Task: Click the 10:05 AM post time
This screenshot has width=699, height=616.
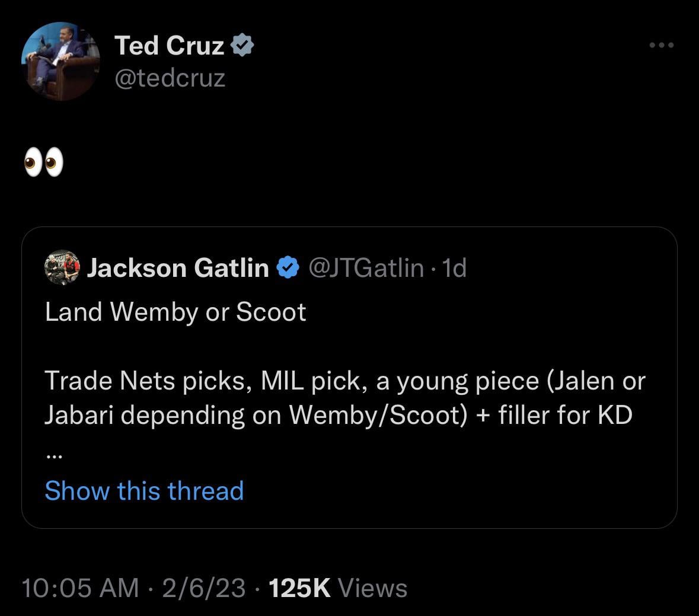Action: click(80, 588)
